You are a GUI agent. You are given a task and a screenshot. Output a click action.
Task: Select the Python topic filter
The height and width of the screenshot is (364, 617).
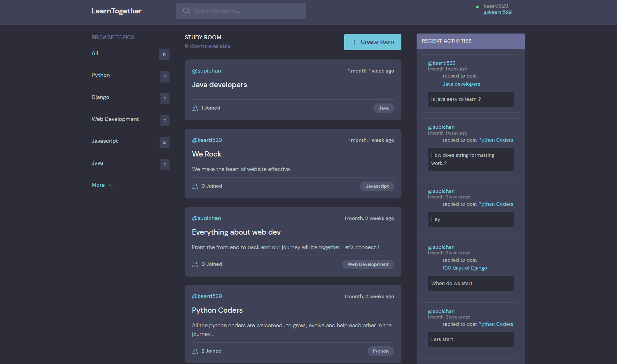101,75
